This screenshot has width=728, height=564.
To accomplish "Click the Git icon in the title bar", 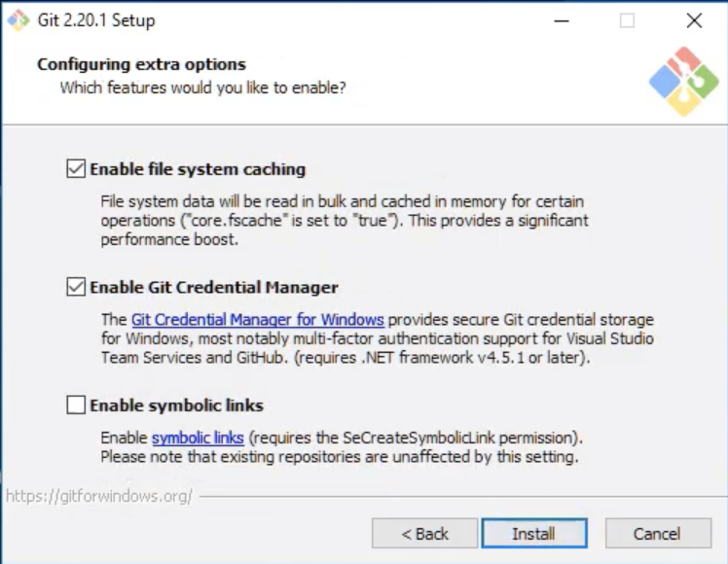I will pyautogui.click(x=18, y=20).
